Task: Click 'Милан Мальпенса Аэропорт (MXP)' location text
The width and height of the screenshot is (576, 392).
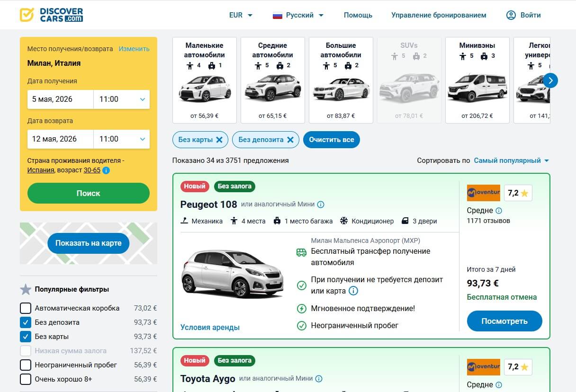Action: tap(366, 241)
